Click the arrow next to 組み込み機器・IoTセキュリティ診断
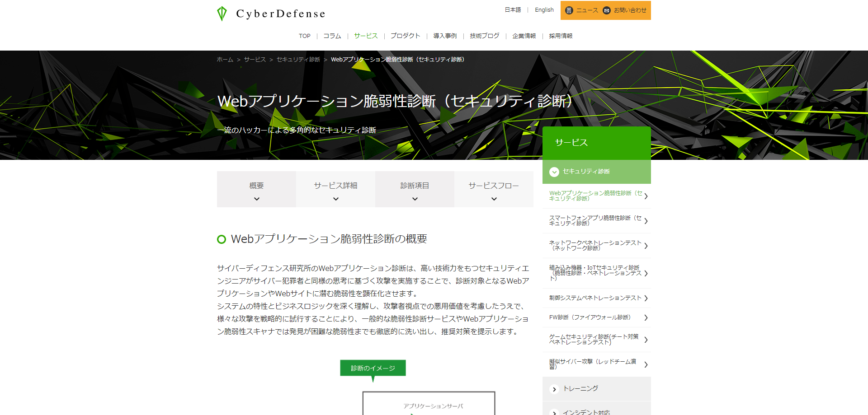Screen dimensions: 868x415 click(646, 273)
